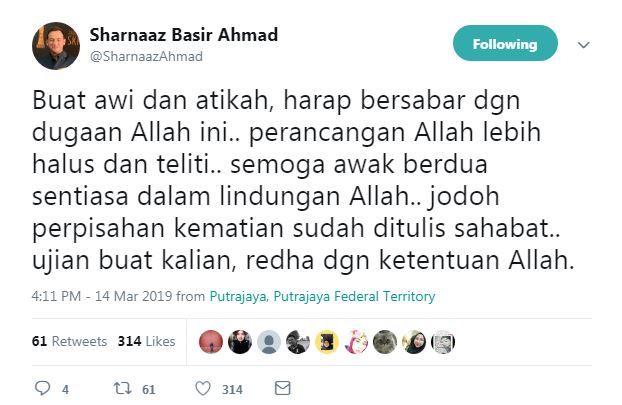The image size is (622, 405).
Task: Click the default grey silhouette avatar
Action: click(269, 342)
